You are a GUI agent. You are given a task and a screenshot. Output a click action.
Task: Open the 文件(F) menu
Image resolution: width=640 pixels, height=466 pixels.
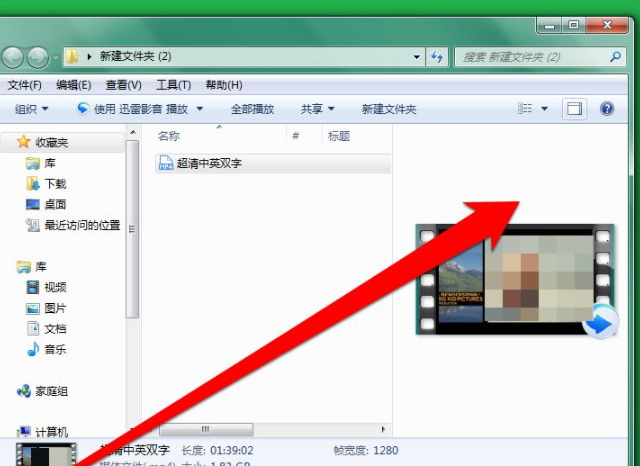tap(24, 85)
